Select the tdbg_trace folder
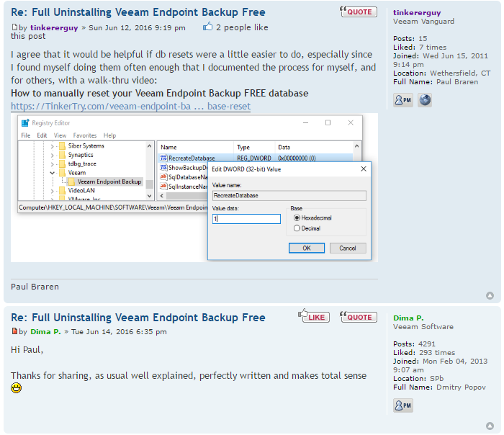Viewport: 504px width, 435px height. pos(82,164)
